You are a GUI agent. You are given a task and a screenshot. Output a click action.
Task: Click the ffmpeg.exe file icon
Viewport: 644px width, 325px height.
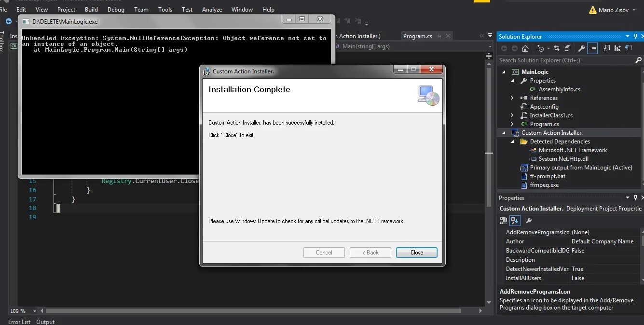coord(524,185)
